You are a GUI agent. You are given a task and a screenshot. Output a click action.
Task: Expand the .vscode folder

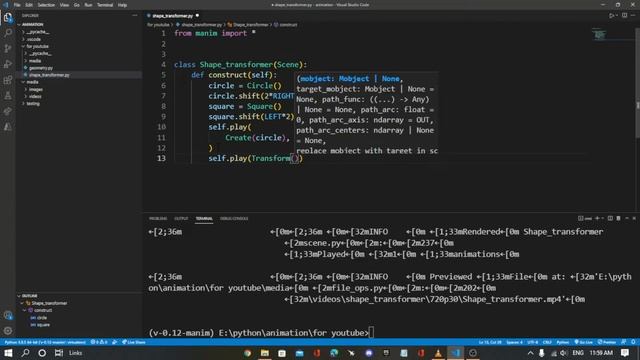click(33, 39)
